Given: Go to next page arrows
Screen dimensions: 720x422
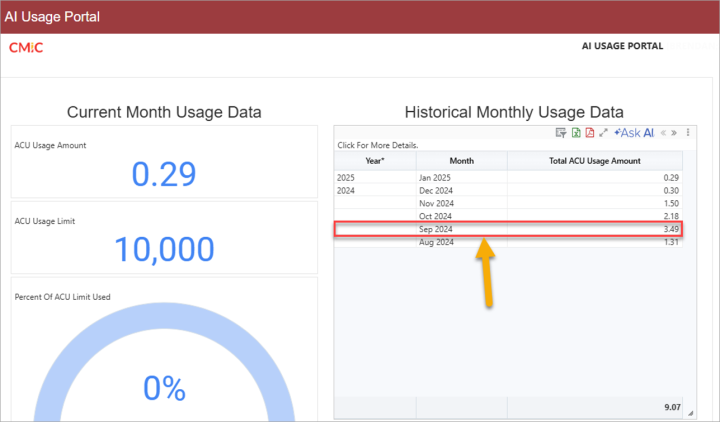Looking at the screenshot, I should [x=674, y=133].
